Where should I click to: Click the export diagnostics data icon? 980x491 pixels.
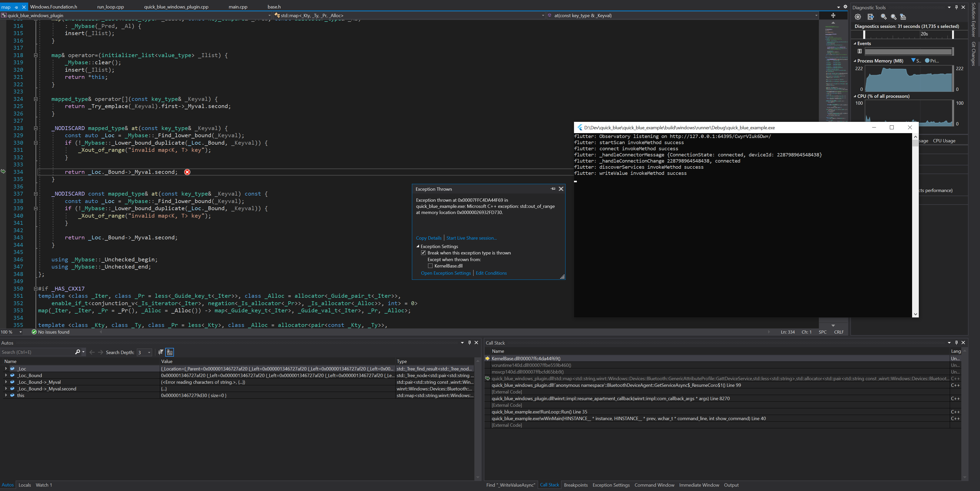coord(870,17)
